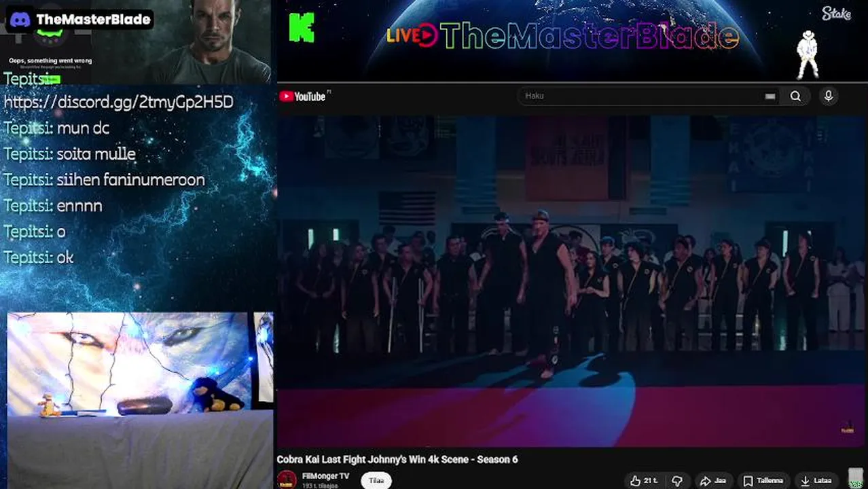
Task: Share the video via Jaa button
Action: 713,480
